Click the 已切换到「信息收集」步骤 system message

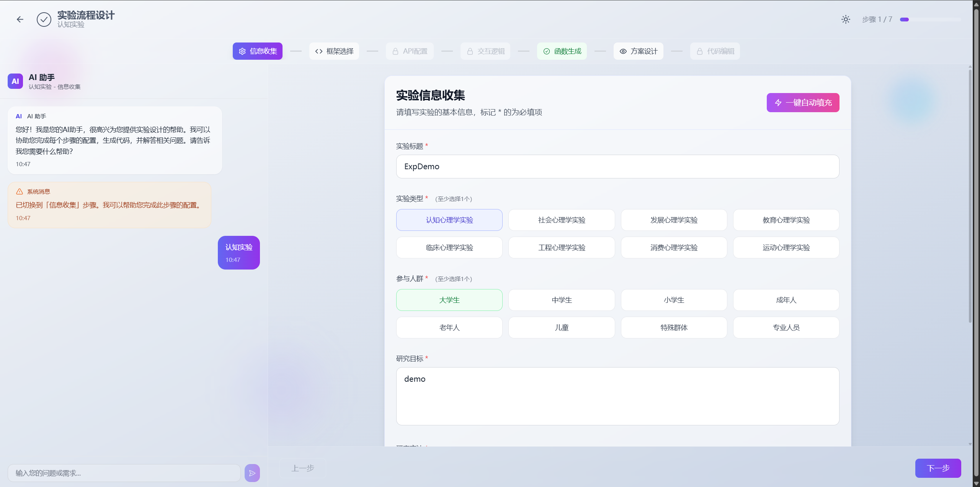click(109, 205)
